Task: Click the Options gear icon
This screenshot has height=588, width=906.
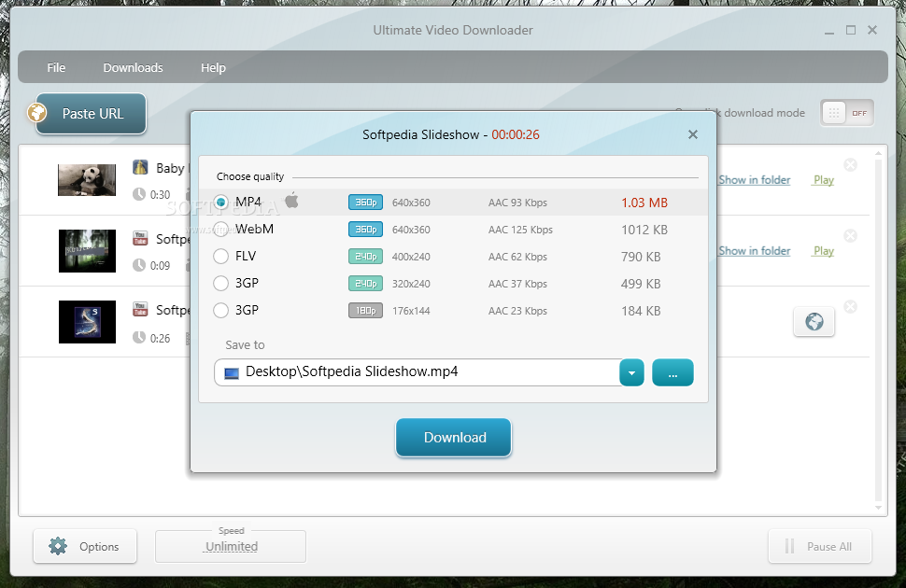Action: (x=58, y=547)
